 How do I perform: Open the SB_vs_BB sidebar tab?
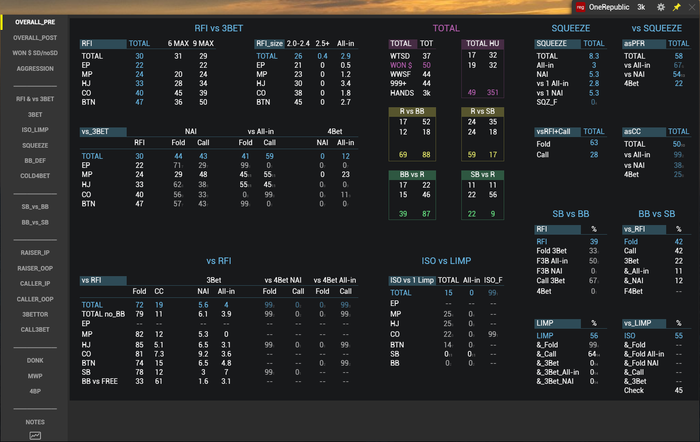35,207
